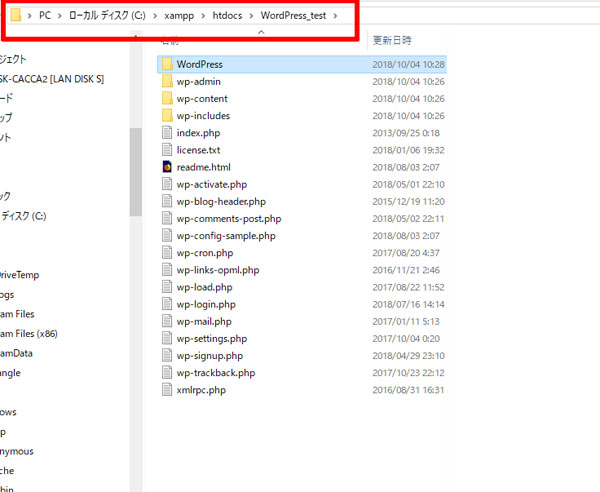Viewport: 600px width, 492px height.
Task: Select the wp-admin folder icon
Action: click(167, 81)
